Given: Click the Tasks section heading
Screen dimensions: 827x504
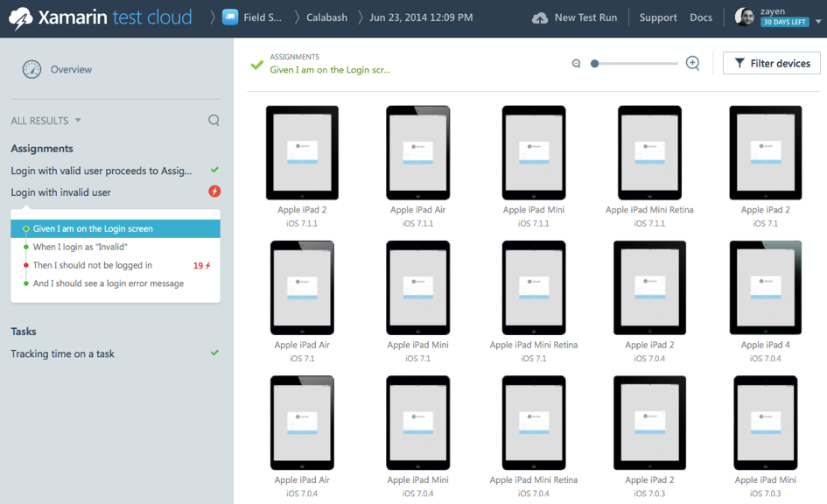Looking at the screenshot, I should coord(24,332).
